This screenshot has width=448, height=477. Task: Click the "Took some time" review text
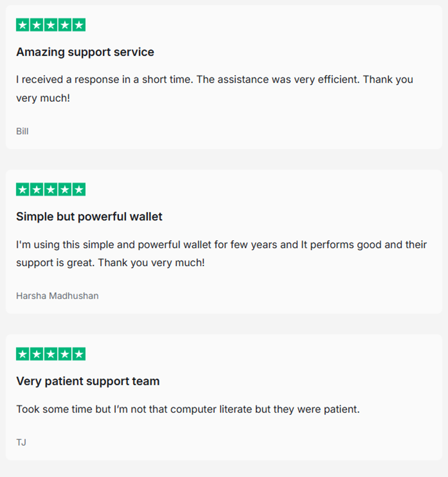point(188,409)
